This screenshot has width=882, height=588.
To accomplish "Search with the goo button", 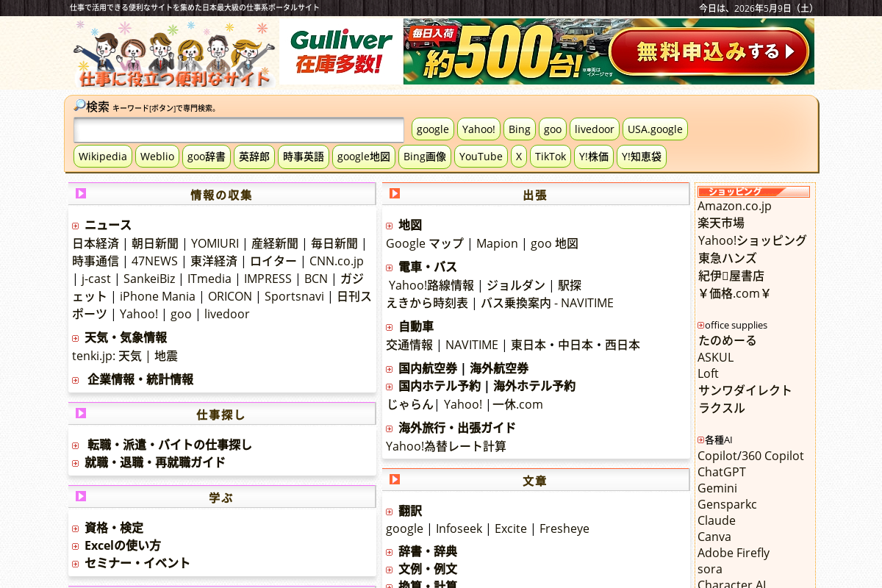I will 553,129.
